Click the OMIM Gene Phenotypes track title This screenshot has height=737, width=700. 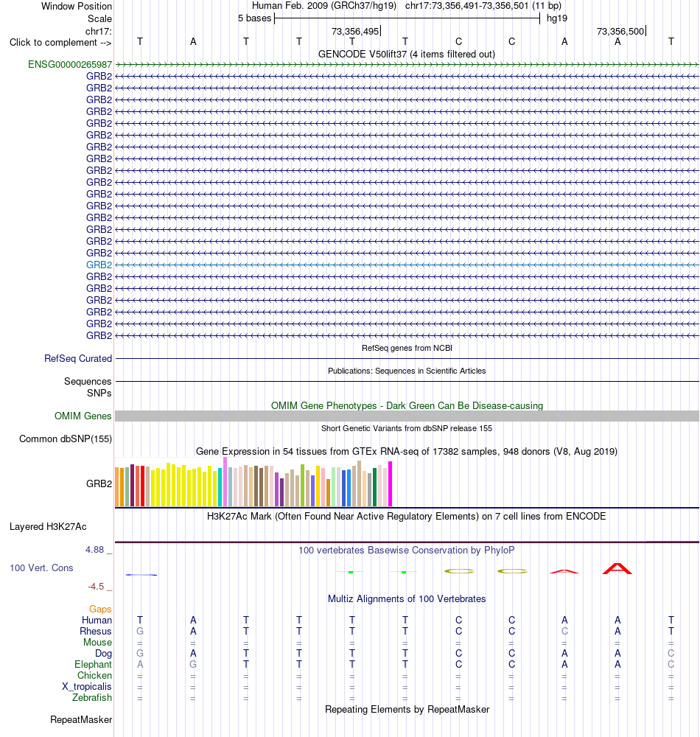click(407, 405)
